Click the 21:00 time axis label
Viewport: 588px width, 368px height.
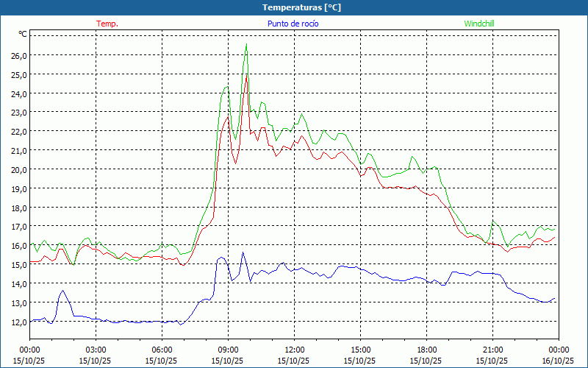[492, 350]
